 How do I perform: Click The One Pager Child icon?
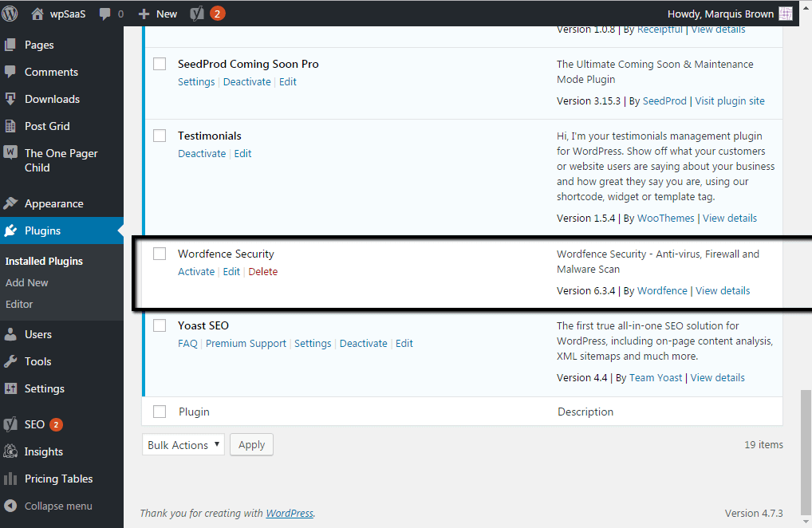pos(10,152)
